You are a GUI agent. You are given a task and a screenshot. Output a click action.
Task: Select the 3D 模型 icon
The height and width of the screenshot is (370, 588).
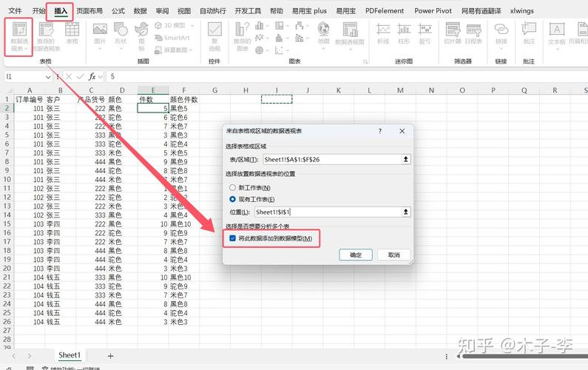coord(158,25)
